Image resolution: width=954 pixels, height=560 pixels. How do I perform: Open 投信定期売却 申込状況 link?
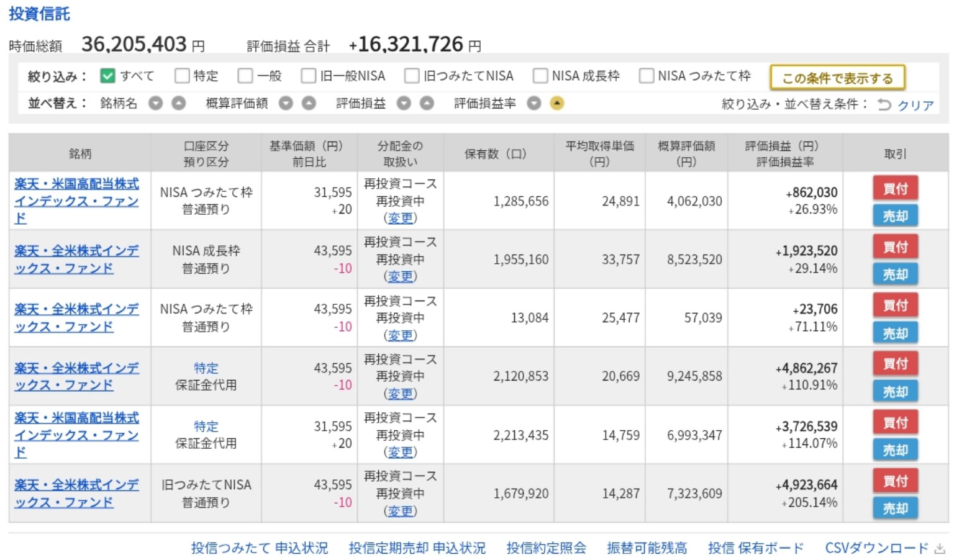417,548
